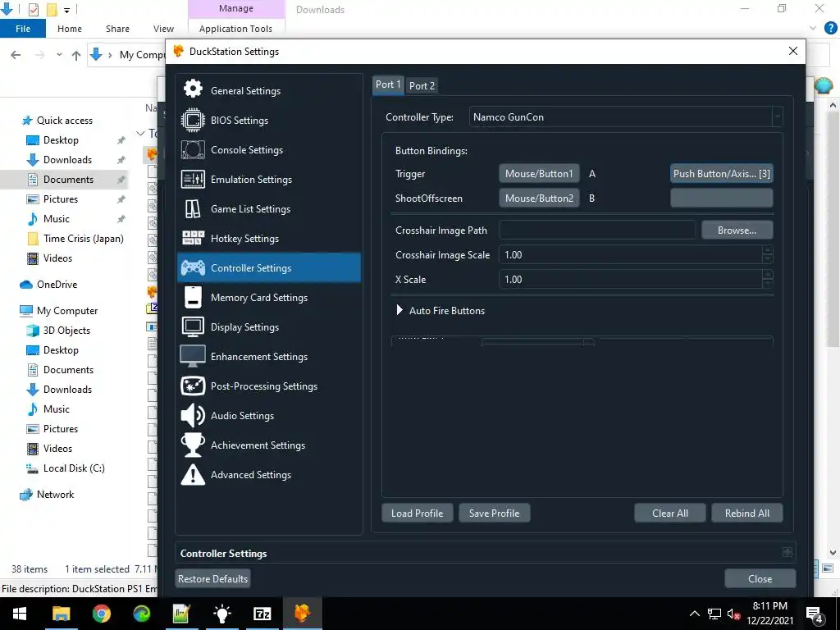The height and width of the screenshot is (630, 840).
Task: Open Post-Processing Settings icon
Action: 193,386
